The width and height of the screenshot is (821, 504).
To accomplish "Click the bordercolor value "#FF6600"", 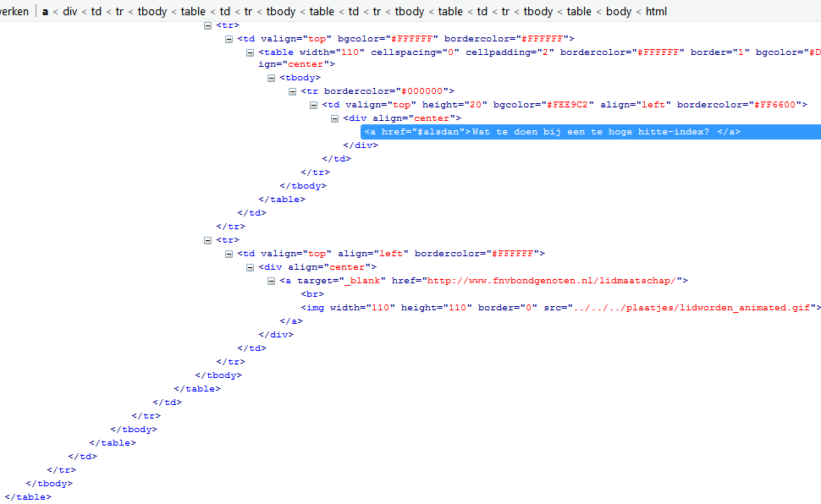I will pos(775,105).
